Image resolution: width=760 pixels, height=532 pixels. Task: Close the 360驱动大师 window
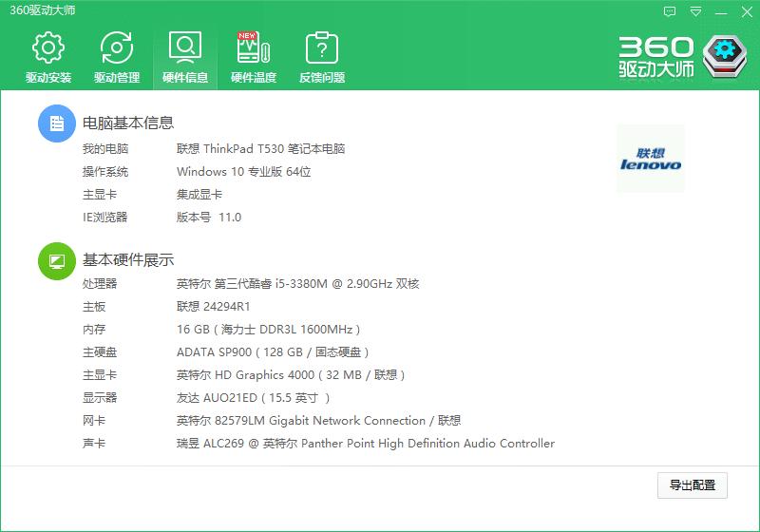[747, 11]
